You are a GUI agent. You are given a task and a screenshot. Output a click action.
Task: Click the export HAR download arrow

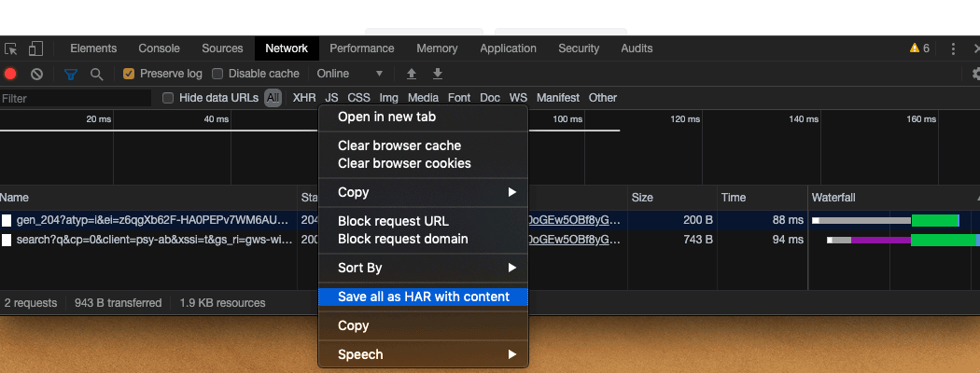point(437,74)
